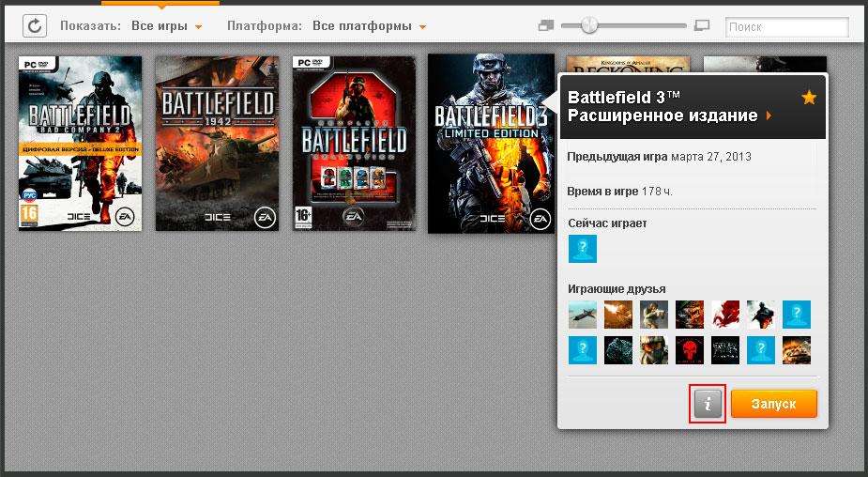
Task: Click the friend avatar with black-and-white soldier
Action: click(761, 315)
